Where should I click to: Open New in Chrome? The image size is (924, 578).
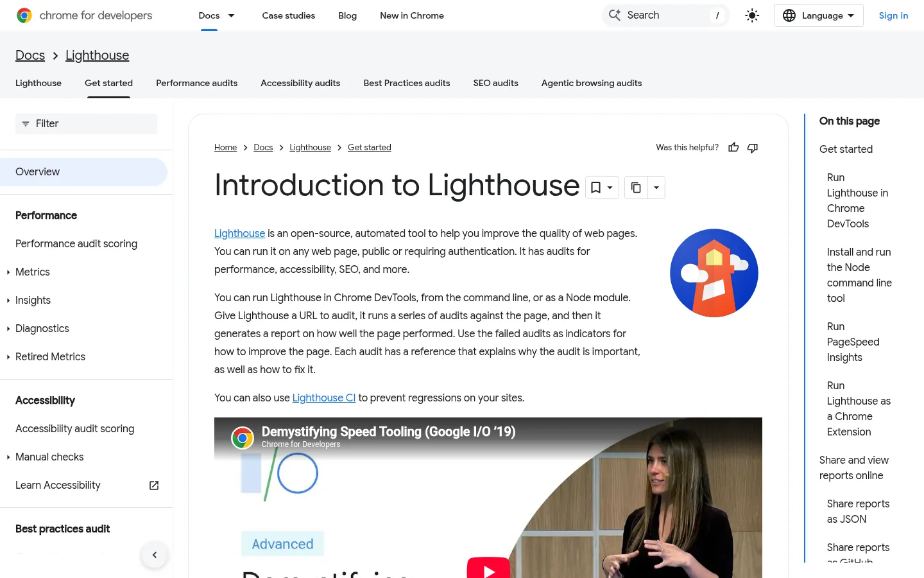tap(412, 15)
